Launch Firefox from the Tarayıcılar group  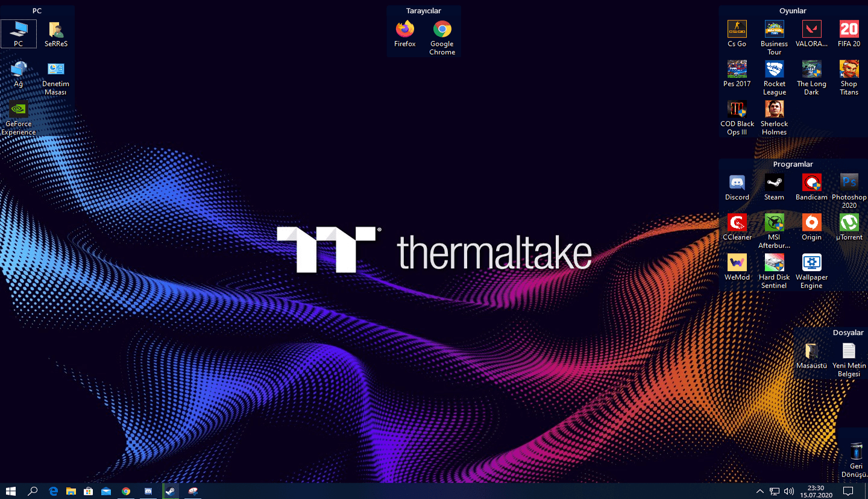(405, 34)
